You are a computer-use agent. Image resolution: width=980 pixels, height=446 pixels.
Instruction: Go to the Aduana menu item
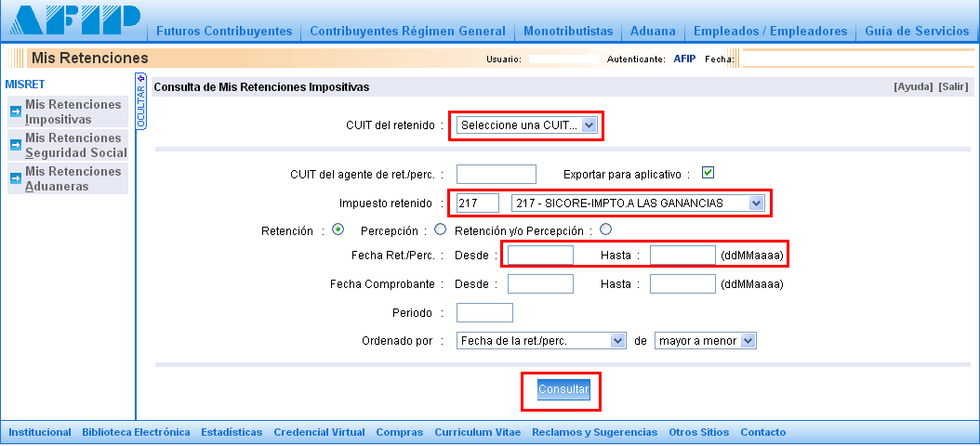coord(652,32)
